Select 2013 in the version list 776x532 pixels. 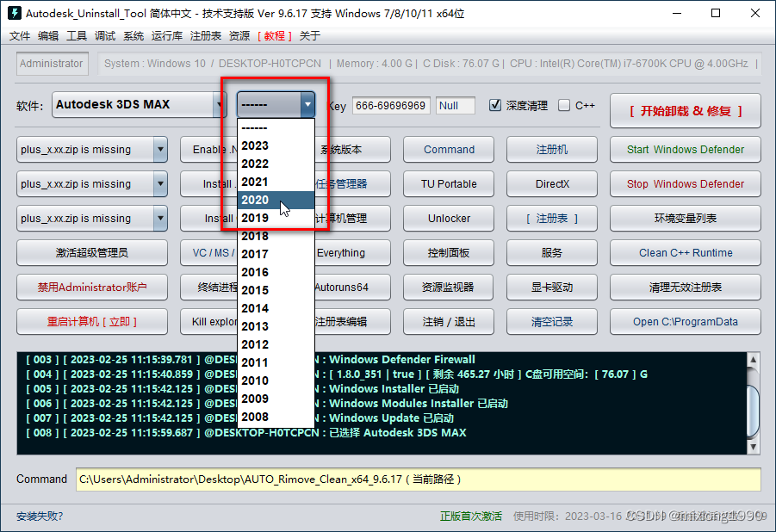(x=276, y=326)
